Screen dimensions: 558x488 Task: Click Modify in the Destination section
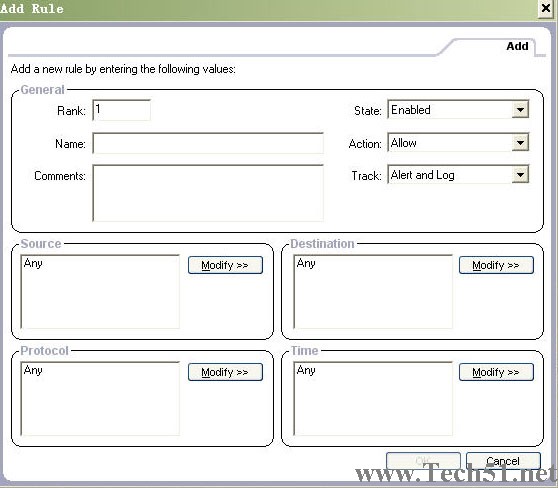coord(496,265)
